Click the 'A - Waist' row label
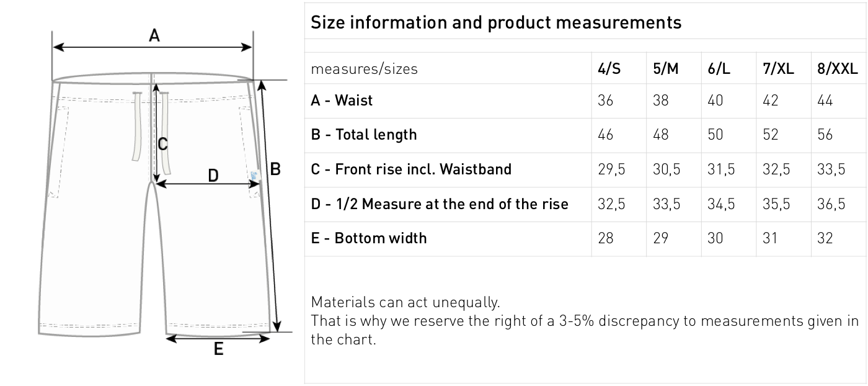868x386 pixels. click(342, 101)
